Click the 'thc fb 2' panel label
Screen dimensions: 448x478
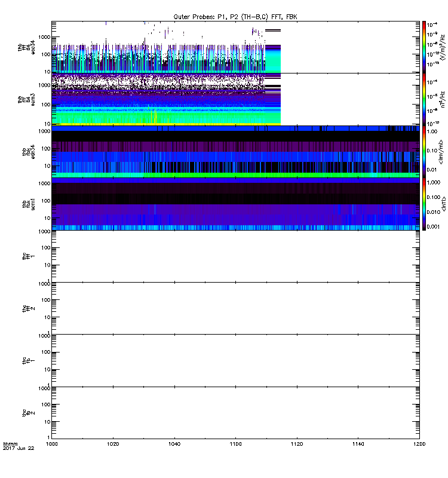click(x=28, y=413)
